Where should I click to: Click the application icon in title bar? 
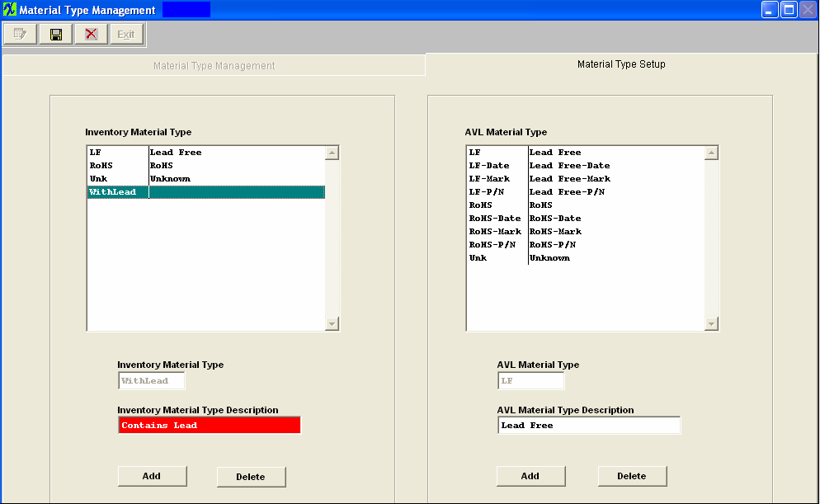pos(9,9)
